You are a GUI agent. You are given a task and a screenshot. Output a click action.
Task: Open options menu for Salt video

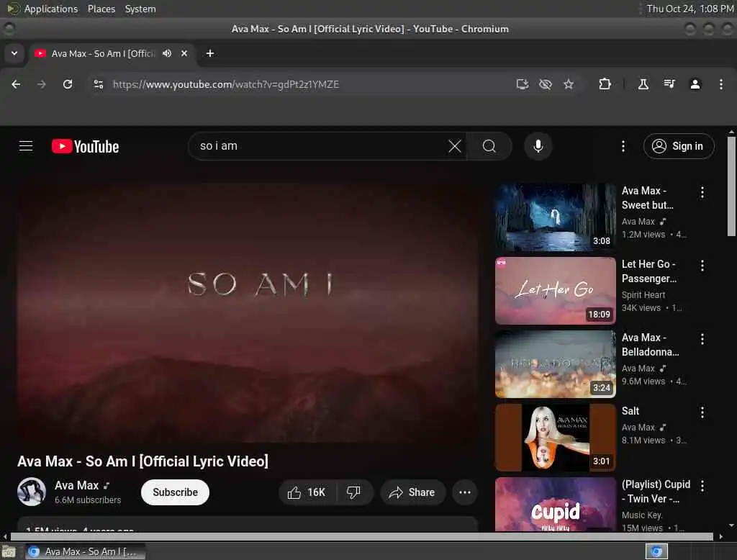(x=702, y=412)
